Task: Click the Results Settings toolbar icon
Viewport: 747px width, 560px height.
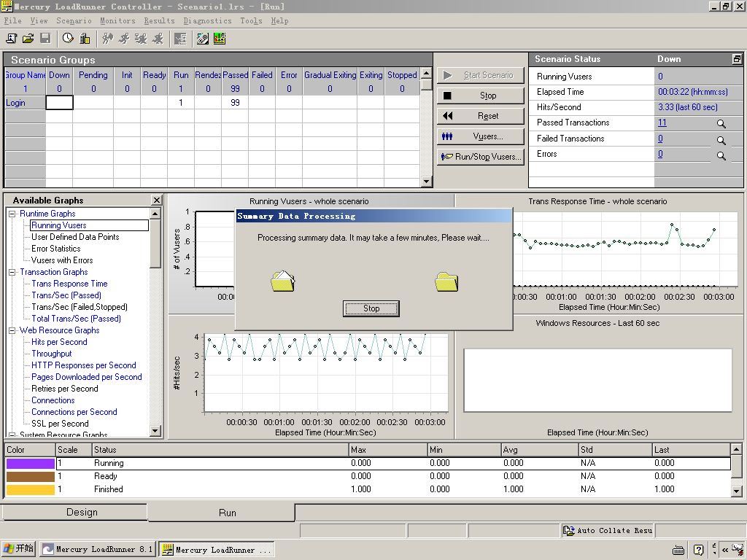Action: 203,39
